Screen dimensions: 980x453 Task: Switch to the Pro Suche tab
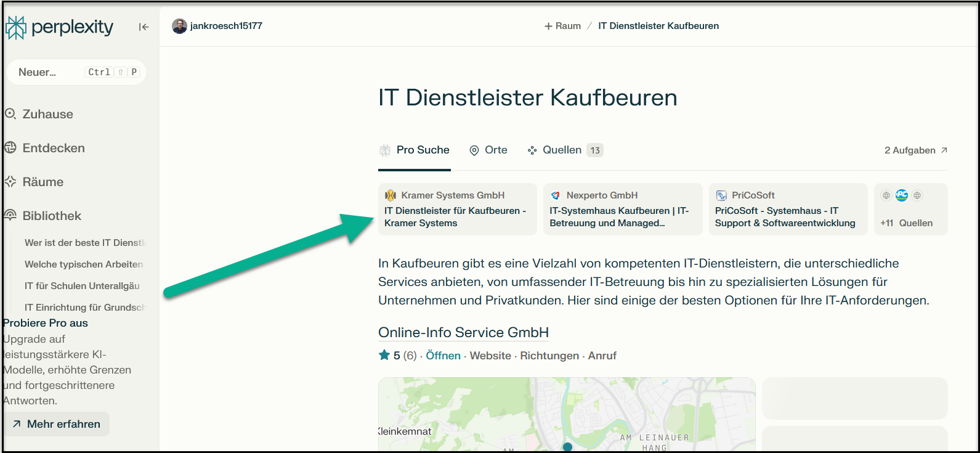[x=415, y=150]
